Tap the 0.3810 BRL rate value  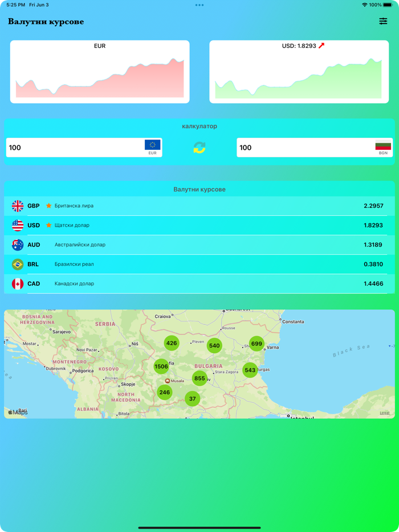click(x=373, y=264)
